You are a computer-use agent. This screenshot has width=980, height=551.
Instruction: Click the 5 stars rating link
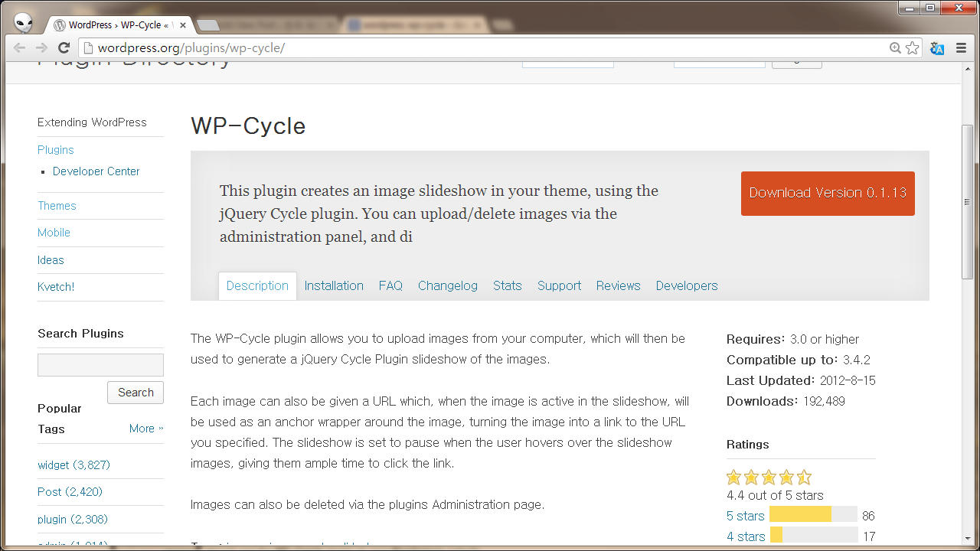click(745, 516)
